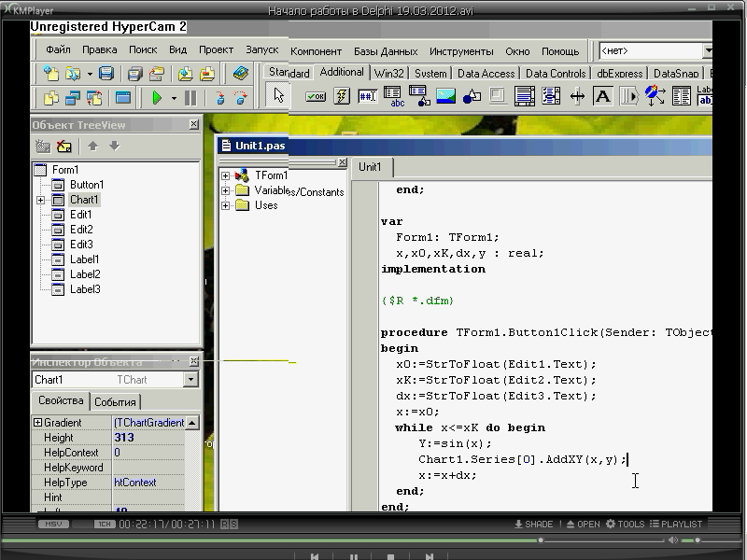Switch to the Data Access palette tab
This screenshot has height=560, width=747.
pos(486,74)
